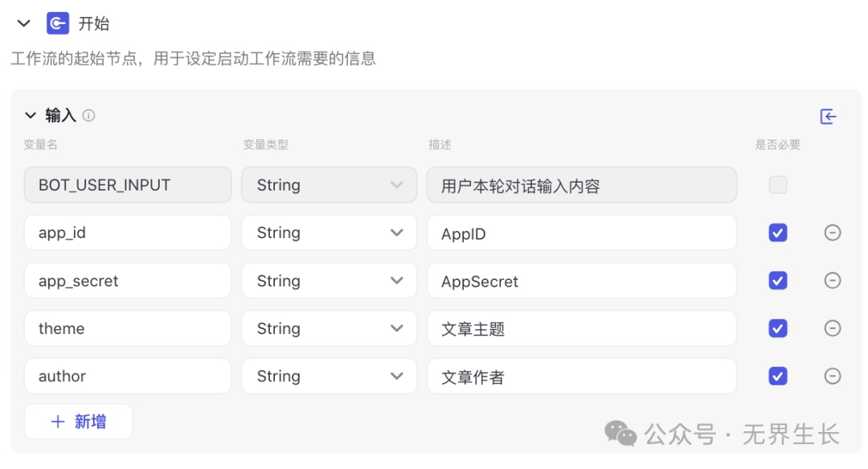The width and height of the screenshot is (868, 469).
Task: Click the Start node icon
Action: 58,23
